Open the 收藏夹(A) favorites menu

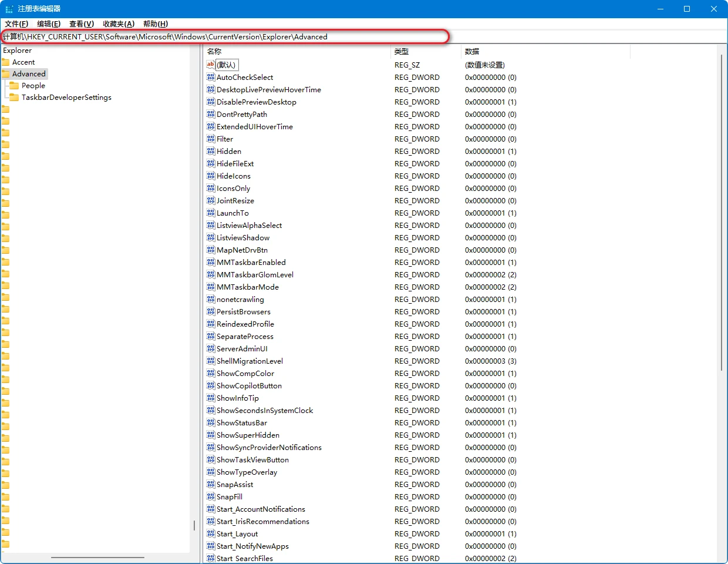(118, 24)
